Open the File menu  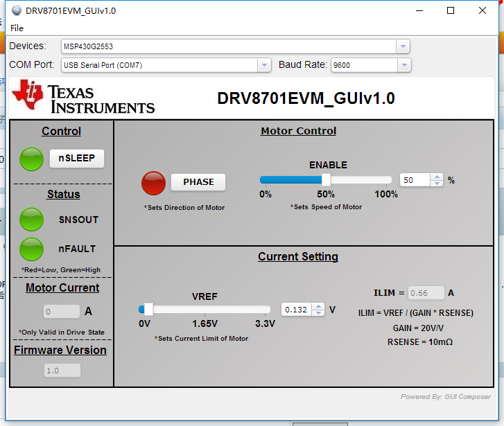17,28
